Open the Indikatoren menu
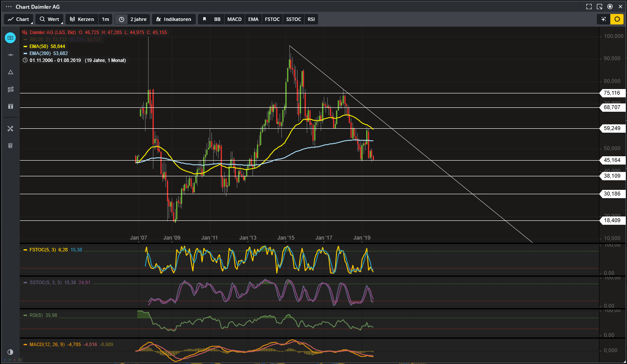The height and width of the screenshot is (364, 627). point(173,19)
